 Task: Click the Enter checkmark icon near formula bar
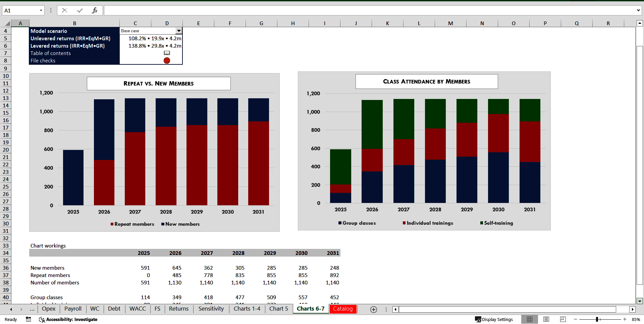pos(79,10)
